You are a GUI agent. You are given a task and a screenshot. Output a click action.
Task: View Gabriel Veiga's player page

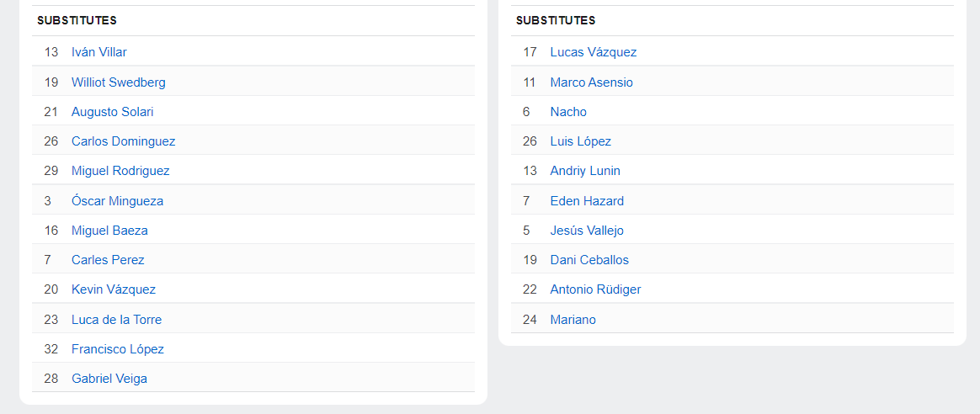109,379
